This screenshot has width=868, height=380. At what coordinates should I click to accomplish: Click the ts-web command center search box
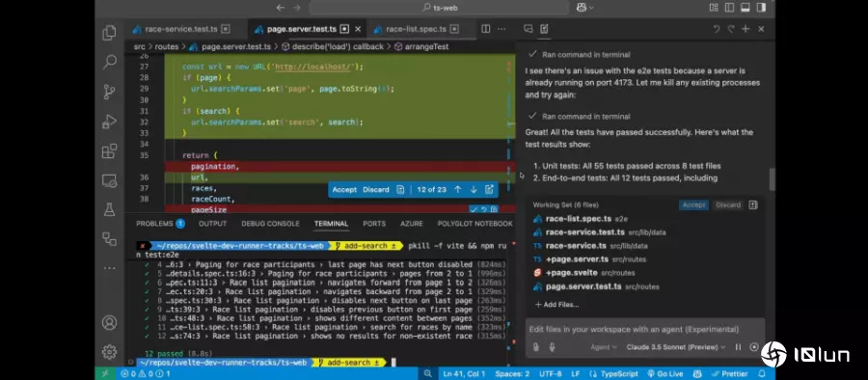tap(439, 8)
